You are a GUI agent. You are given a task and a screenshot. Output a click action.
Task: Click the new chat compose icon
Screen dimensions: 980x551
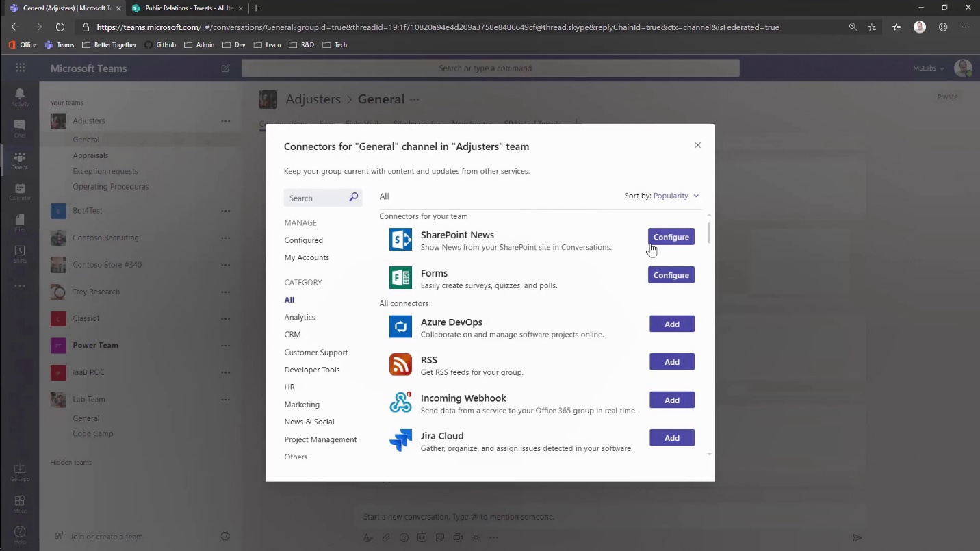[225, 68]
